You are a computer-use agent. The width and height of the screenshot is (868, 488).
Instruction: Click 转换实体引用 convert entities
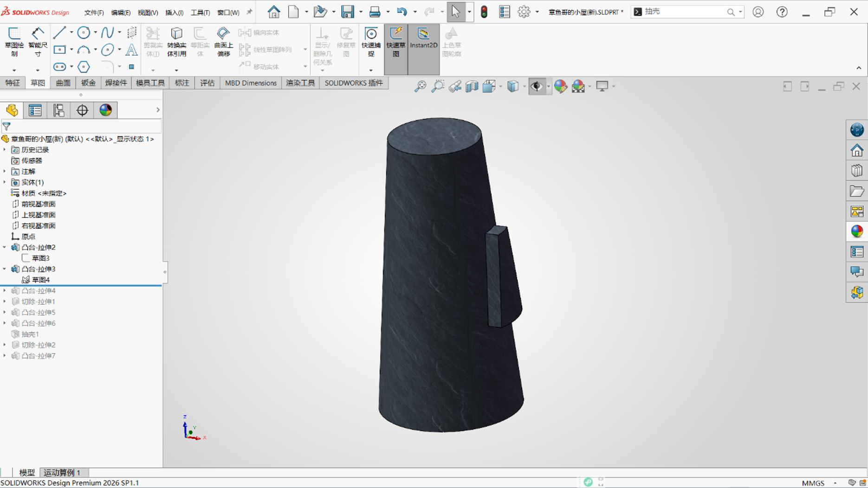(176, 41)
